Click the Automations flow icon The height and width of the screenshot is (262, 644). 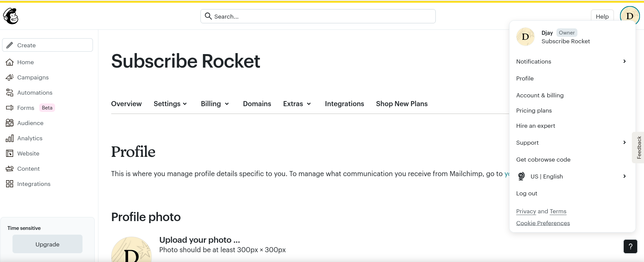pos(10,93)
